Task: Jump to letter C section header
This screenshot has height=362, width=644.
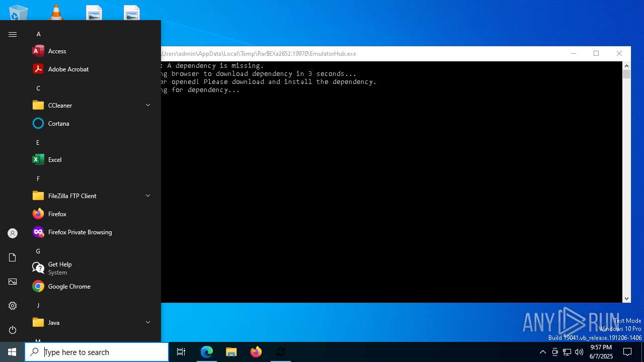Action: click(x=38, y=88)
